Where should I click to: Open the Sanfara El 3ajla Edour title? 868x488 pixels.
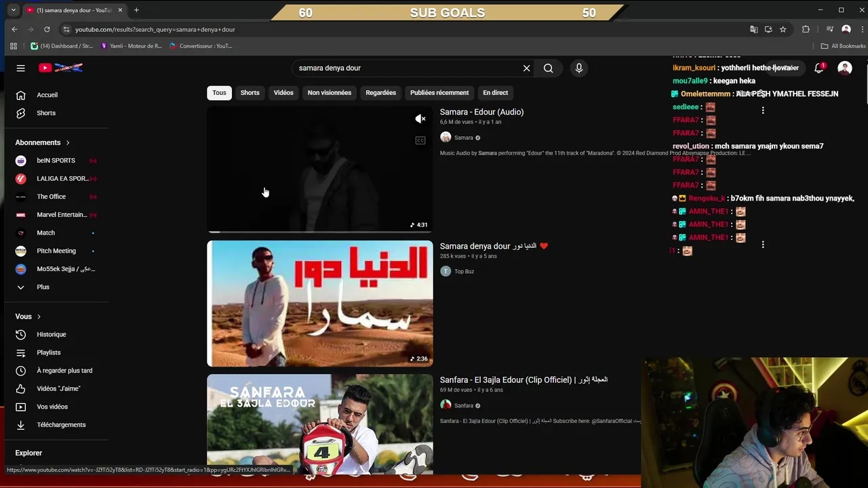coord(524,380)
